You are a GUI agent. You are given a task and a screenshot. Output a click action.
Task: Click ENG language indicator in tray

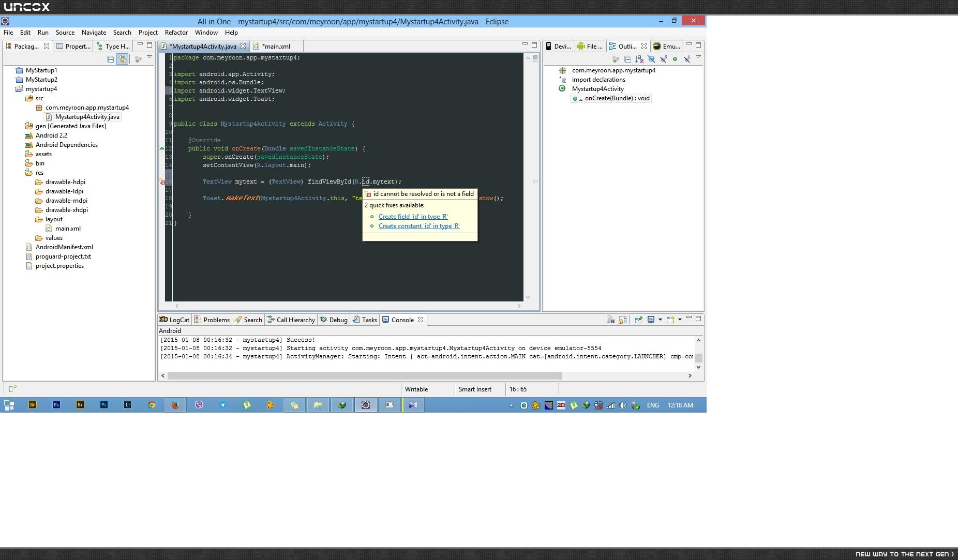653,405
